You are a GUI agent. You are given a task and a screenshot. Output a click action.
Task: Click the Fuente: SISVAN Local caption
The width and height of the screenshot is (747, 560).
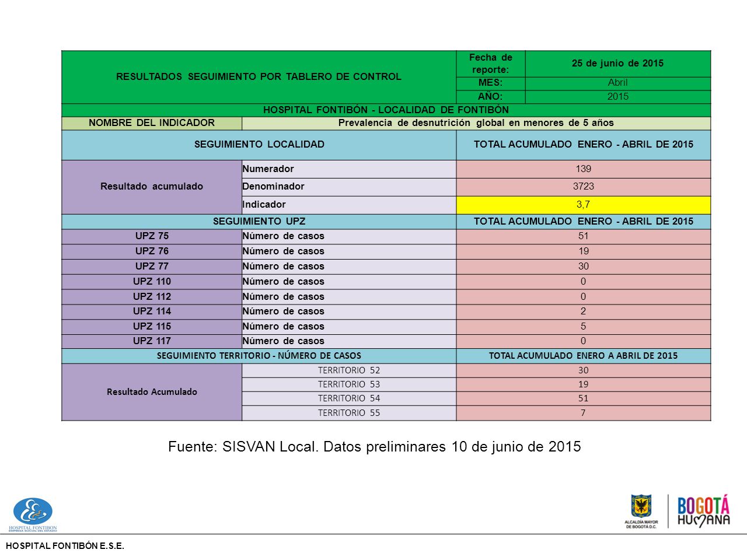tap(375, 447)
